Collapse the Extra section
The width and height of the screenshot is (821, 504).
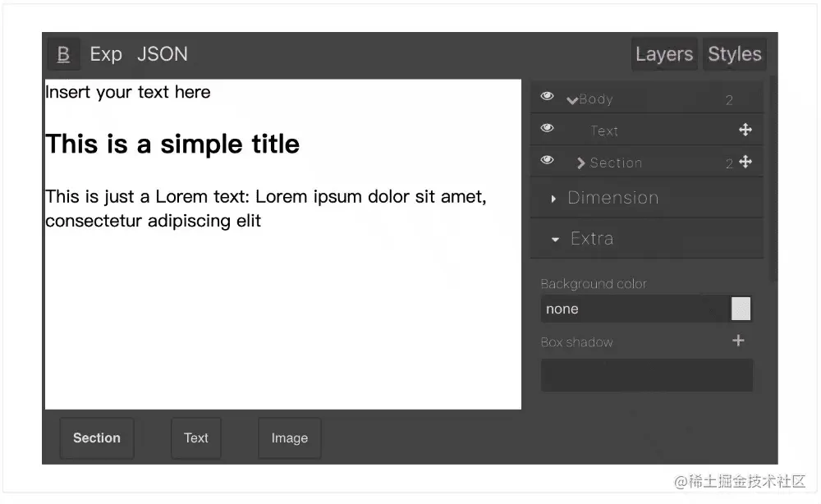[553, 238]
